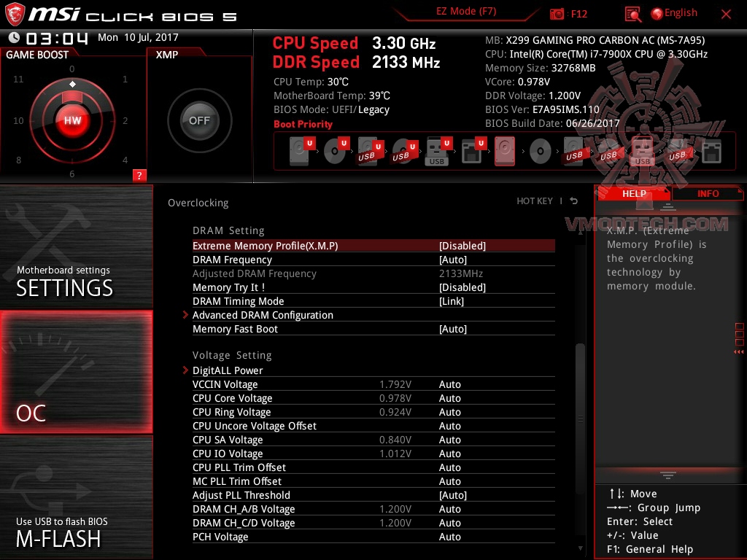Open HOT KEY menu

tap(535, 201)
